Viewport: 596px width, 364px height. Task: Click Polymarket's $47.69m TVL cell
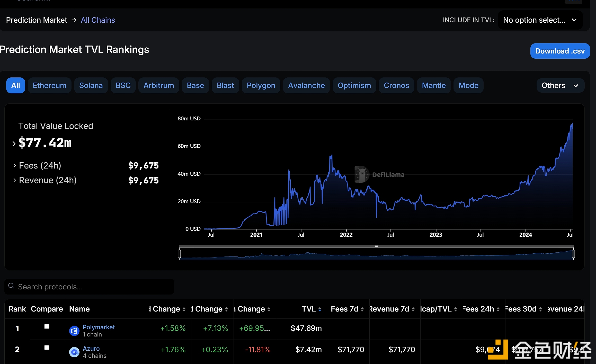click(306, 328)
